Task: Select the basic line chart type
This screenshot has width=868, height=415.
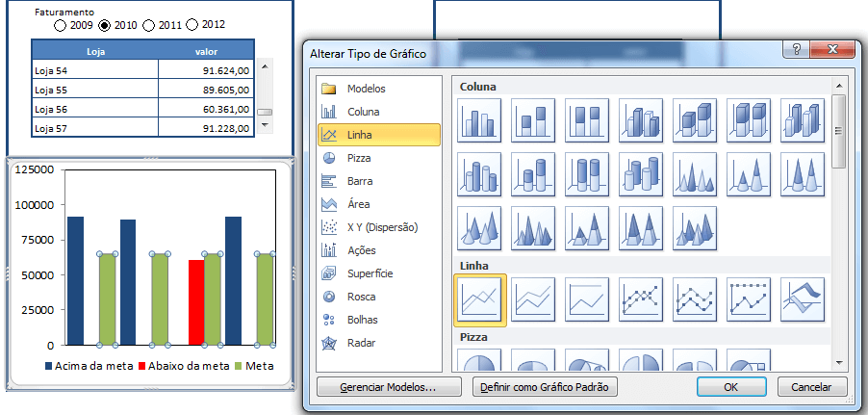Action: click(479, 299)
